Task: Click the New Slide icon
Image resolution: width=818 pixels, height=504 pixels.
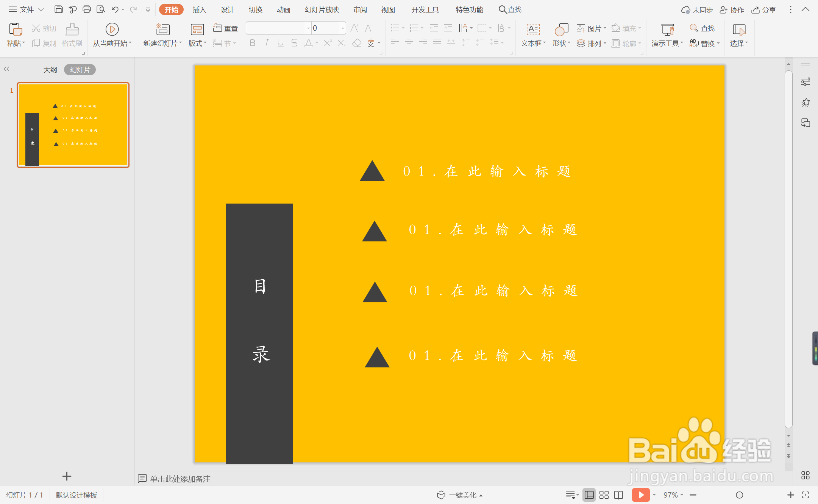Action: pyautogui.click(x=162, y=30)
